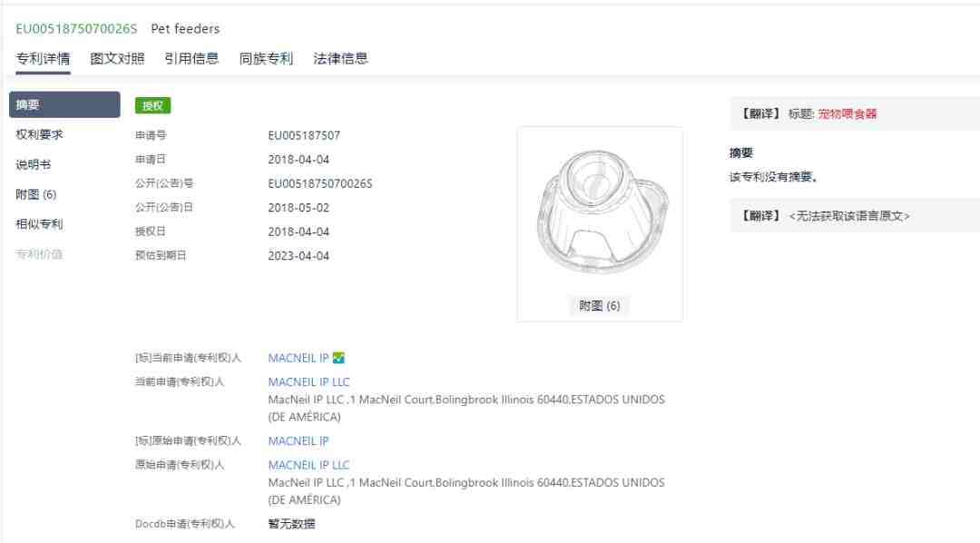Open the current applicant MACNEIL IP LLC link
Screen dimensions: 980x543
click(x=309, y=381)
